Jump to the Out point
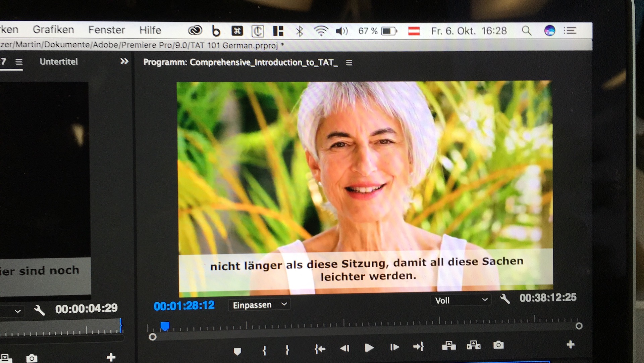This screenshot has height=363, width=644. click(419, 346)
